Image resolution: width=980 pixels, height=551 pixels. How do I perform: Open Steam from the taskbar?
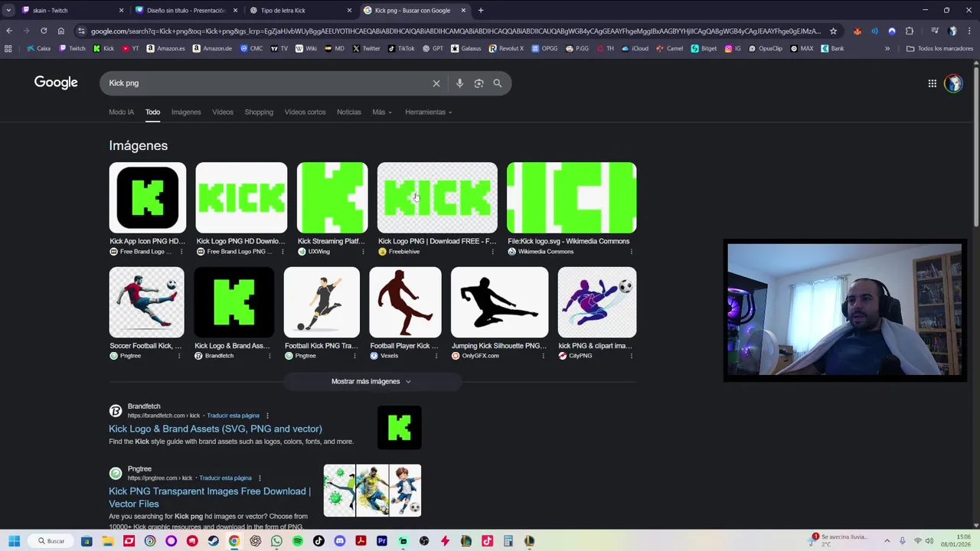click(x=213, y=541)
